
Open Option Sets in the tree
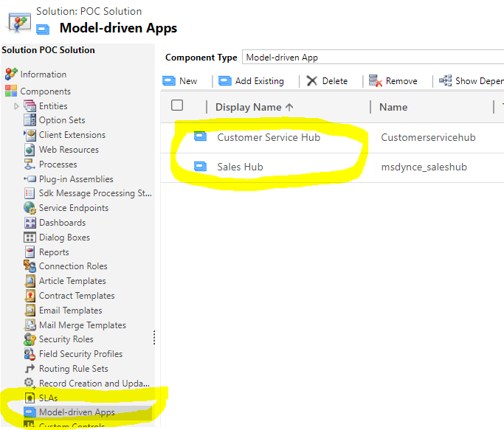(x=62, y=120)
